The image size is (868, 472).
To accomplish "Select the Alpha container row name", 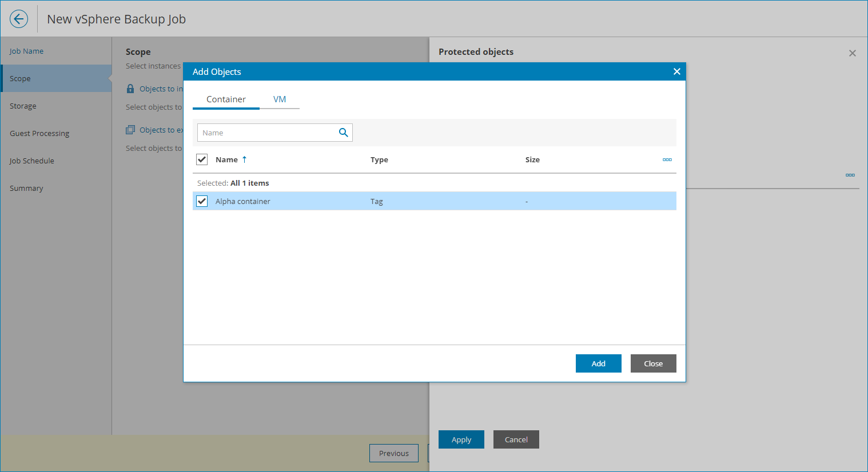I will pyautogui.click(x=242, y=201).
